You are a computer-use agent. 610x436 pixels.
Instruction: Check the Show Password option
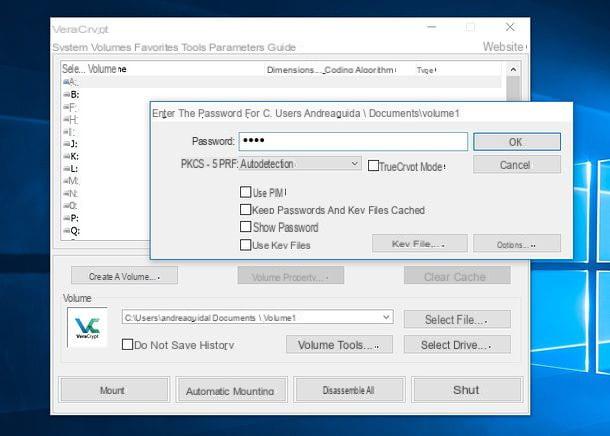245,227
